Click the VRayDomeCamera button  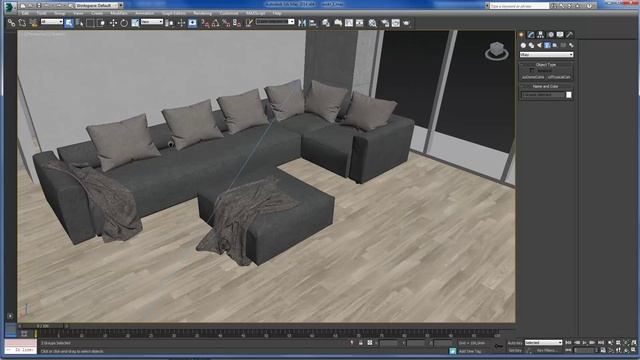[533, 77]
